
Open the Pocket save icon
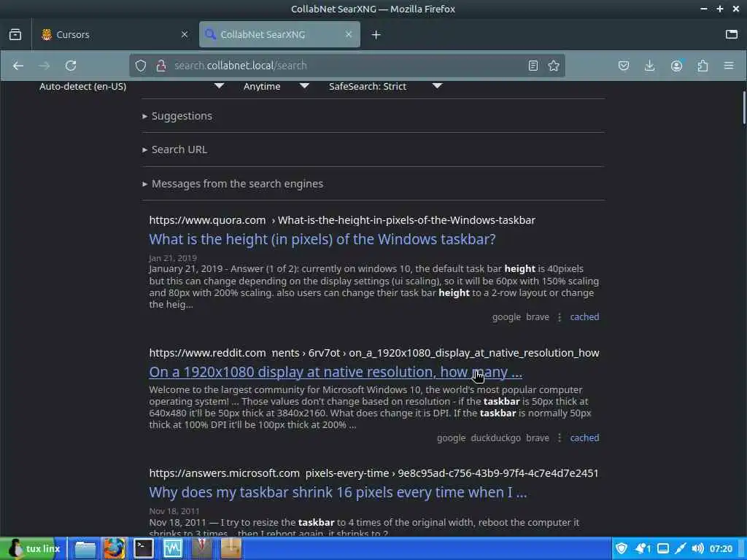tap(624, 66)
